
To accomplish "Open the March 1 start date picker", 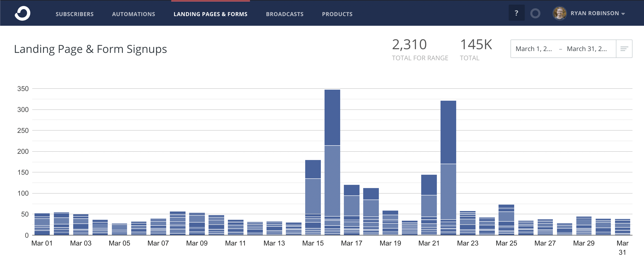I will click(x=534, y=49).
